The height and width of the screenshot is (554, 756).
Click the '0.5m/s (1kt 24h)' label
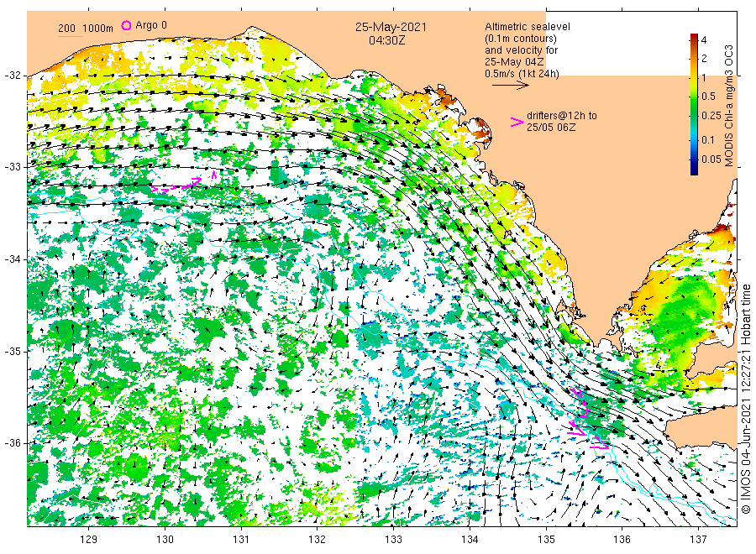coord(522,74)
